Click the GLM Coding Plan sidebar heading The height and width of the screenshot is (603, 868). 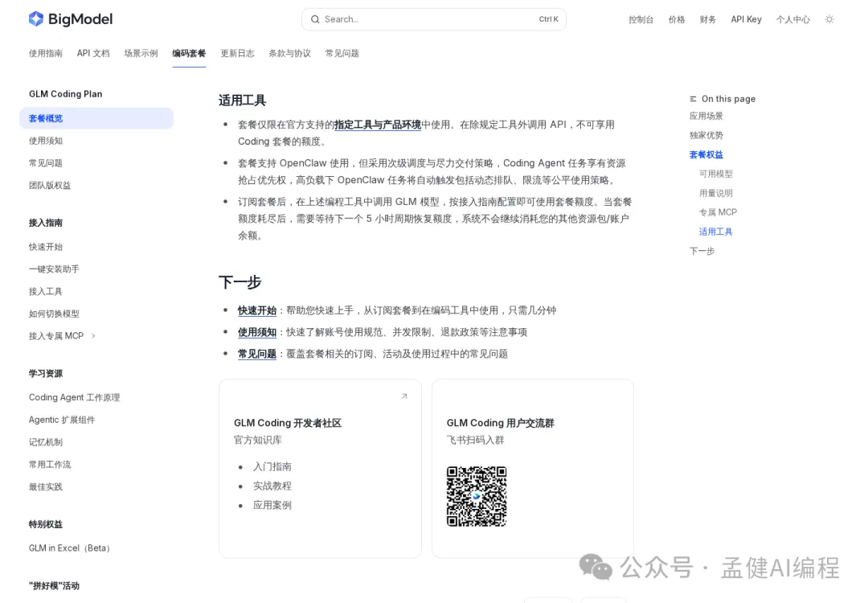point(65,94)
